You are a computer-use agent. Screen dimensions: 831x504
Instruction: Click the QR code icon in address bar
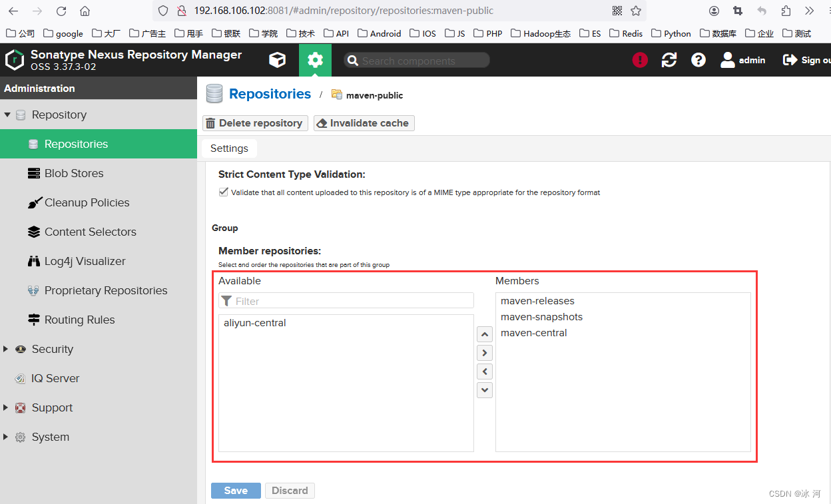(617, 11)
